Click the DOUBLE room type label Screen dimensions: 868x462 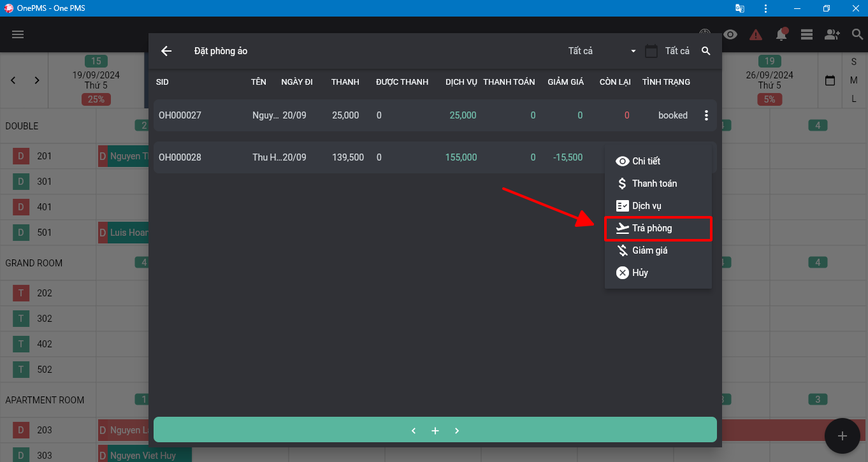[22, 126]
